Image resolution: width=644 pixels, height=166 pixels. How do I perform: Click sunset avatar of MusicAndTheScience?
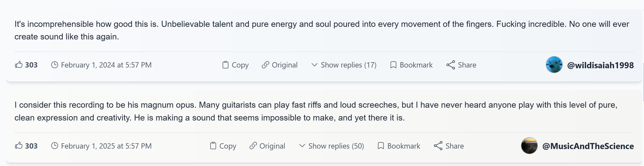[529, 146]
